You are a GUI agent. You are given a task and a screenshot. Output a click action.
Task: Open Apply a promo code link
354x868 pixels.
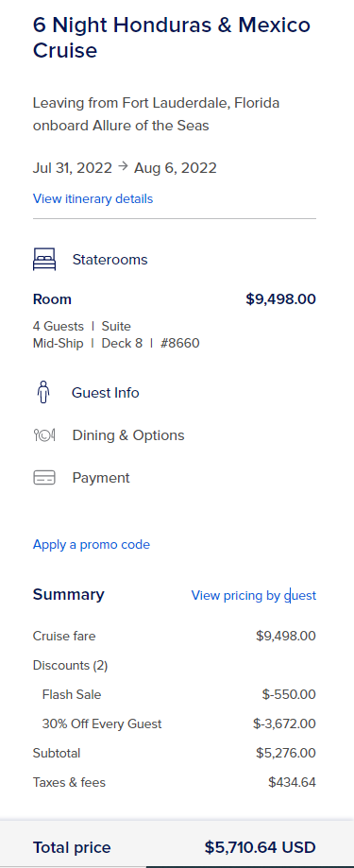coord(92,545)
